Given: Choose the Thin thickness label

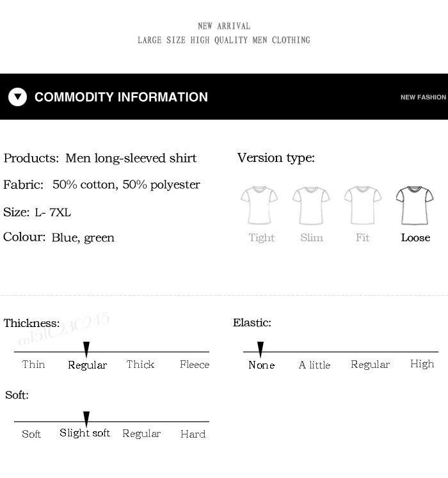Looking at the screenshot, I should coord(33,364).
